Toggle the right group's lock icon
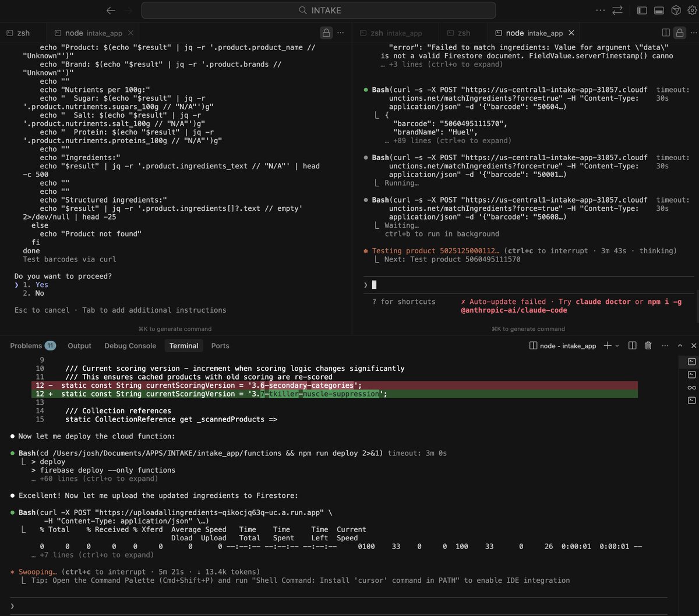 click(679, 33)
